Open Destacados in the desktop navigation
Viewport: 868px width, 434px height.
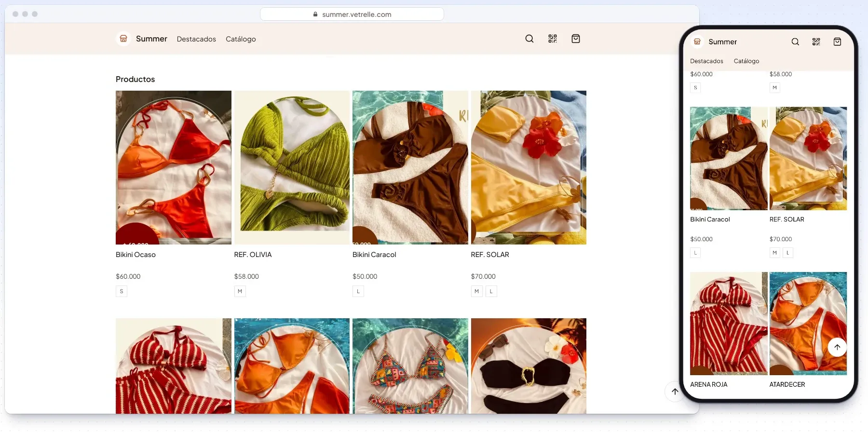pyautogui.click(x=196, y=39)
